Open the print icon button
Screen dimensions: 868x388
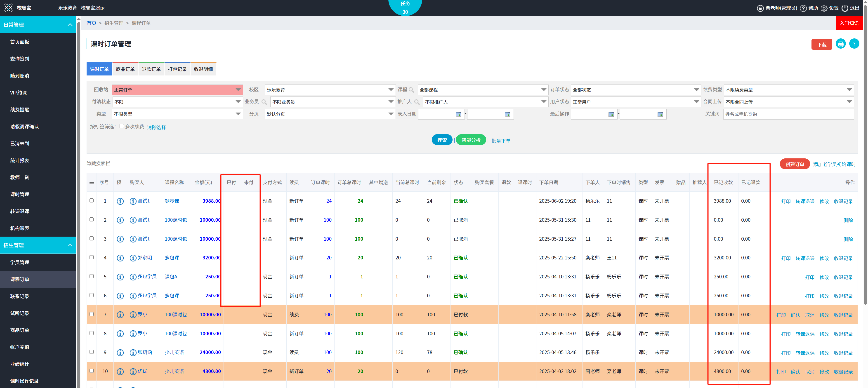840,44
